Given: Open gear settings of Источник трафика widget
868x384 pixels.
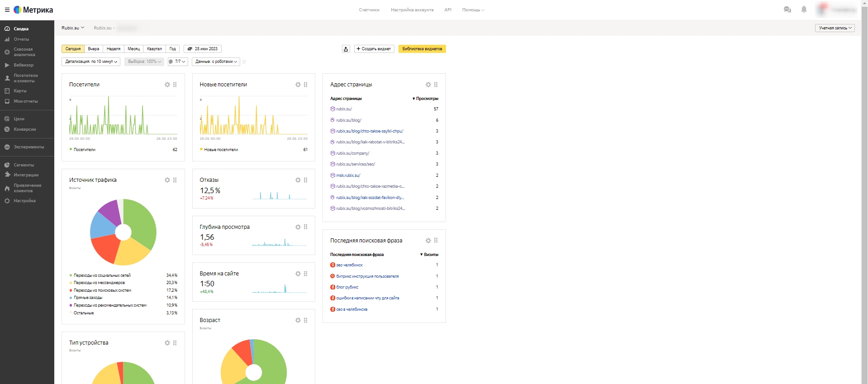Looking at the screenshot, I should pos(167,180).
